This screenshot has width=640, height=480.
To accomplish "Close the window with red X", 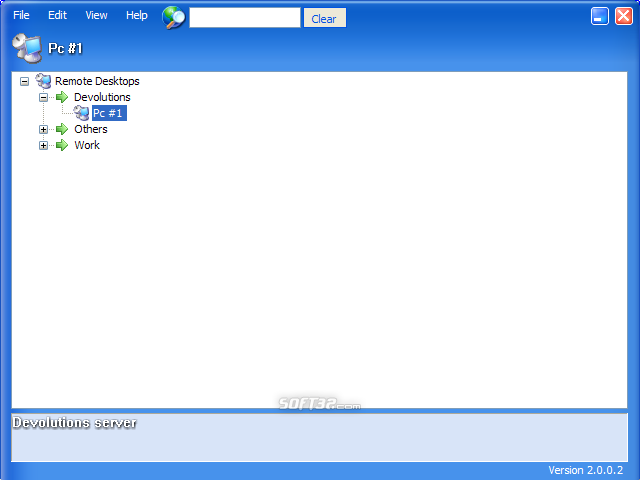I will click(x=624, y=16).
